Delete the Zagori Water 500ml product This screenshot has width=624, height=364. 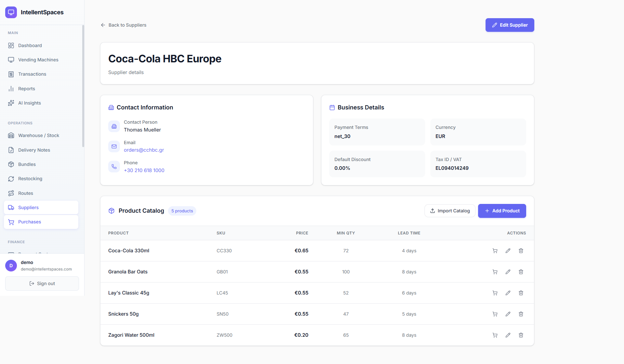(521, 335)
